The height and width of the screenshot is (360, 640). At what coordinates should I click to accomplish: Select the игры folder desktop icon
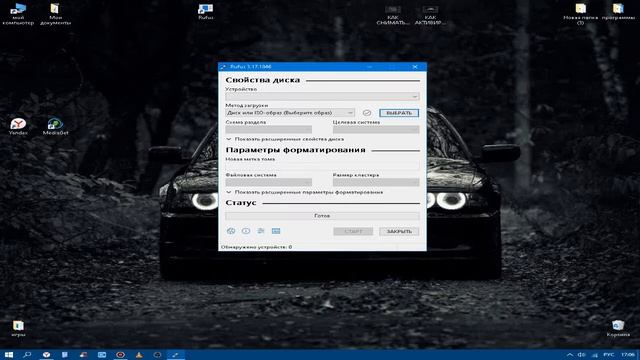tap(18, 329)
